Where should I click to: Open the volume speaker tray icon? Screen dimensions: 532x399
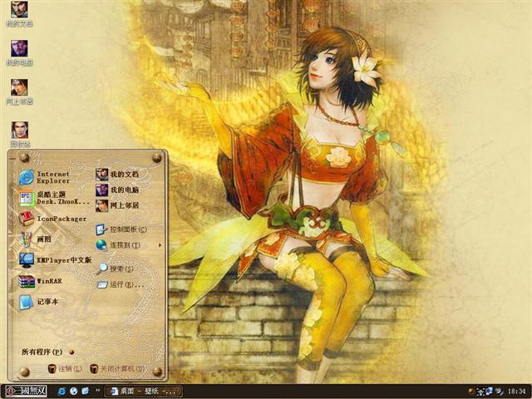click(x=499, y=392)
